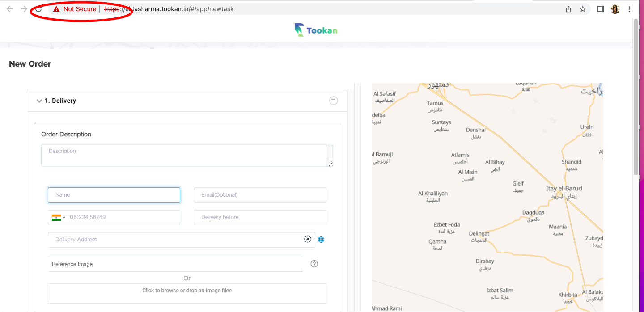Open the Delivery before date field
This screenshot has height=312, width=644.
(260, 217)
